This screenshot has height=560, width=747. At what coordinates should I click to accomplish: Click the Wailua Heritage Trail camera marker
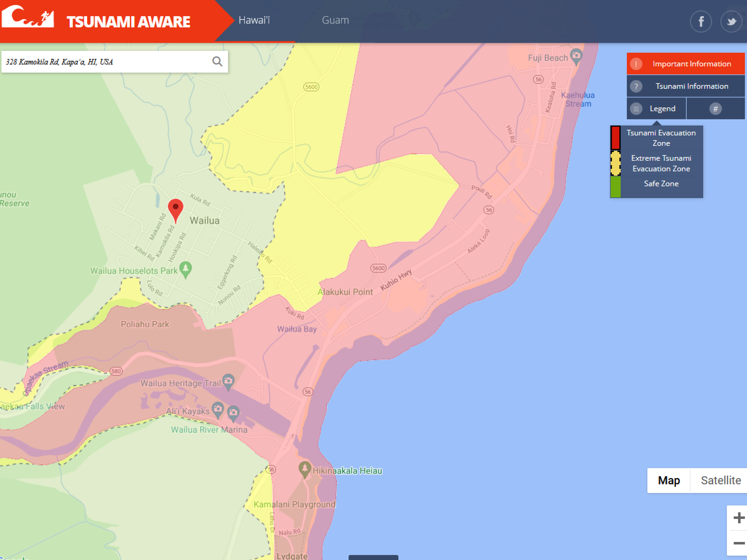[228, 382]
